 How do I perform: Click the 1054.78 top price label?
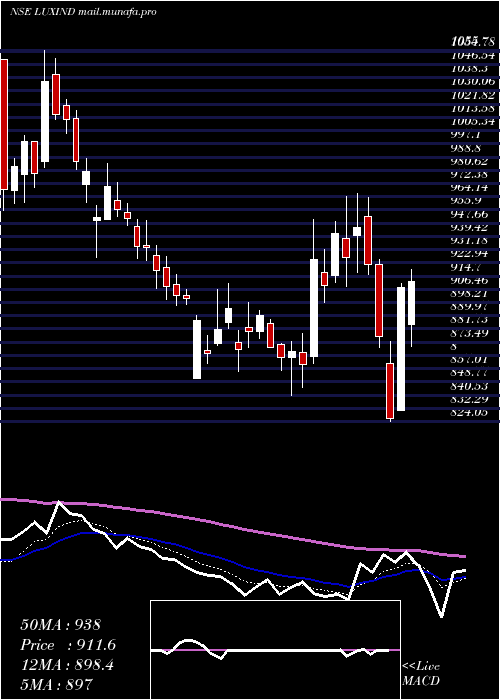coord(473,42)
